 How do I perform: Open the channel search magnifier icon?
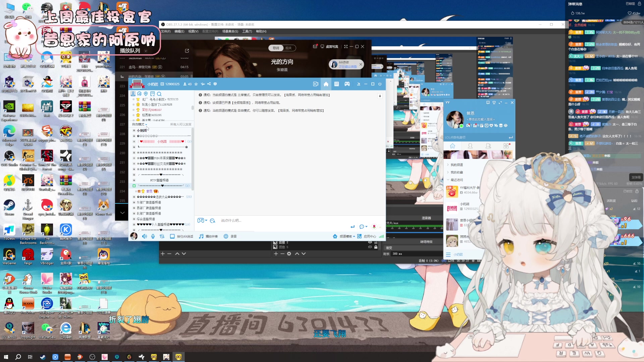(x=159, y=94)
